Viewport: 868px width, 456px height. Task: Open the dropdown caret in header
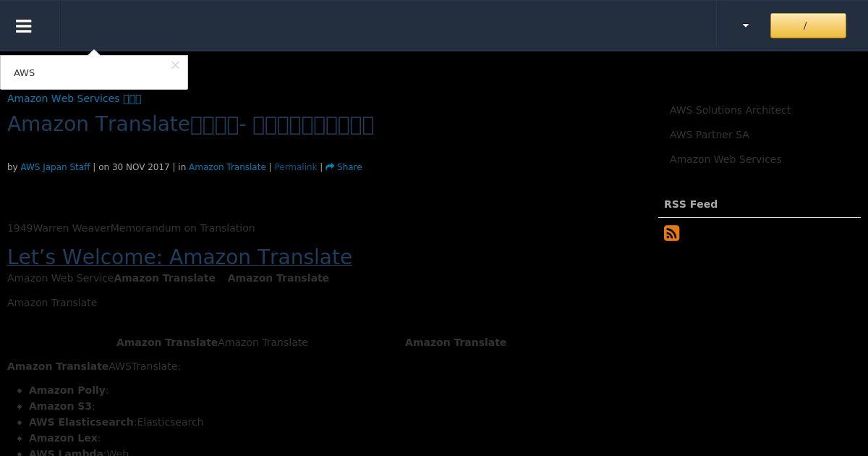[x=746, y=25]
